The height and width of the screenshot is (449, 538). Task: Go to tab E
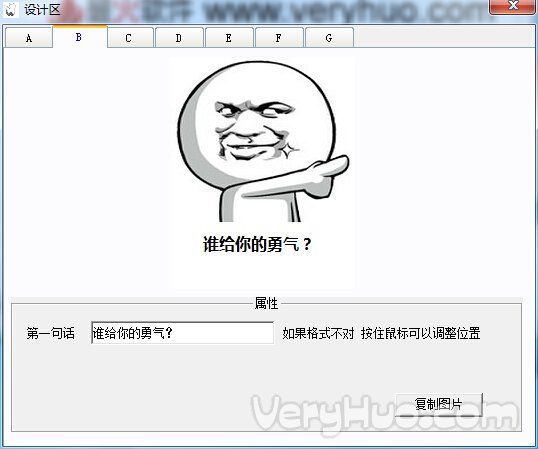(x=229, y=38)
